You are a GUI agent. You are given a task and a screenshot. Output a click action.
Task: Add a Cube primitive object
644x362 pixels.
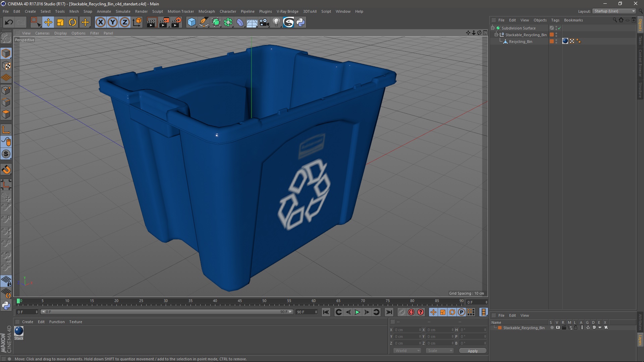click(x=192, y=22)
